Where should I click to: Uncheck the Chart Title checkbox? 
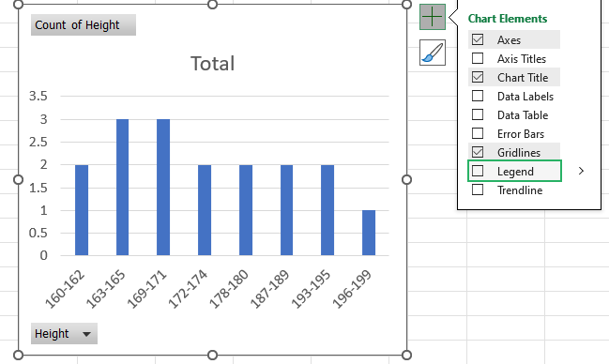click(x=478, y=77)
